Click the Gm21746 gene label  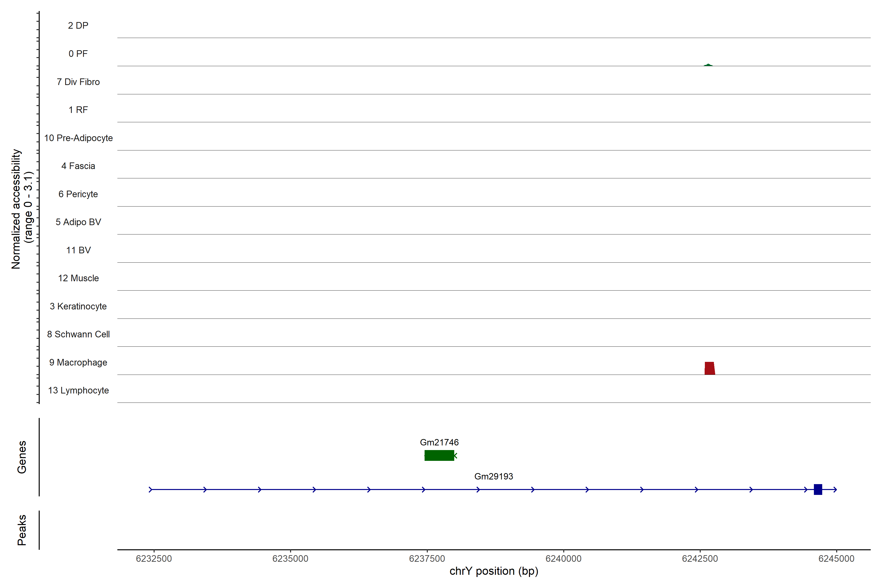(439, 442)
